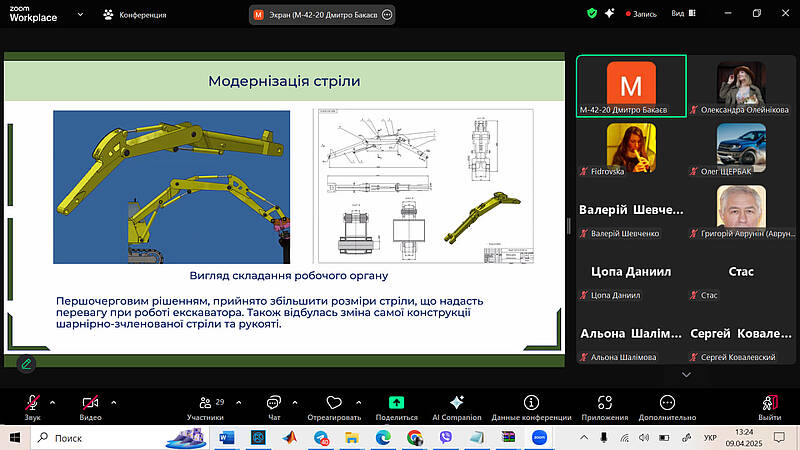
Task: Select the Олег ЩЕРБАК participant tile
Action: point(741,148)
